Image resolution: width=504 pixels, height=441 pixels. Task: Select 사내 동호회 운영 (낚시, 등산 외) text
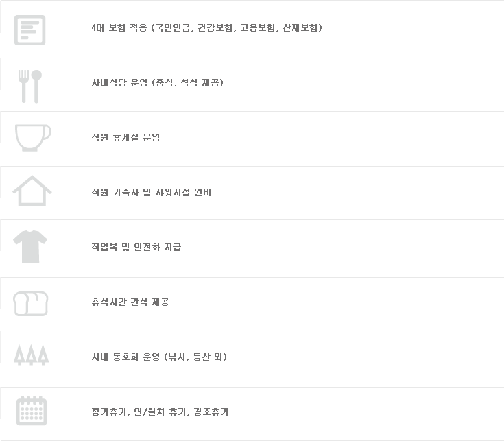coord(159,357)
